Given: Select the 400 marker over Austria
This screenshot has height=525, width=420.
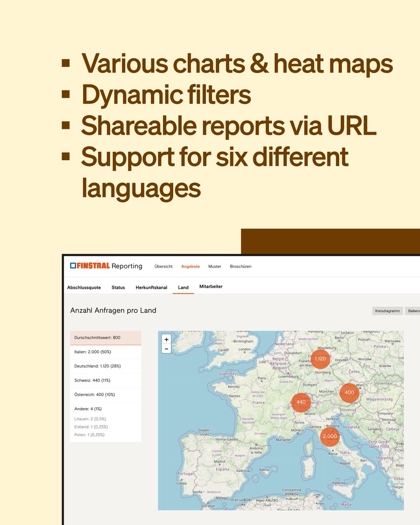Looking at the screenshot, I should click(x=349, y=392).
